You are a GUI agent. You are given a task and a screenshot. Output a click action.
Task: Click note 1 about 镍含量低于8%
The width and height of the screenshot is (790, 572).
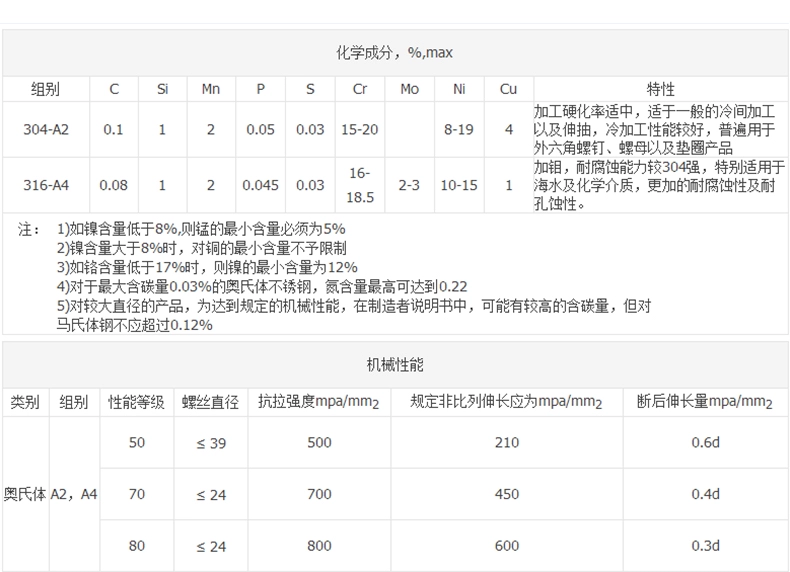[201, 229]
